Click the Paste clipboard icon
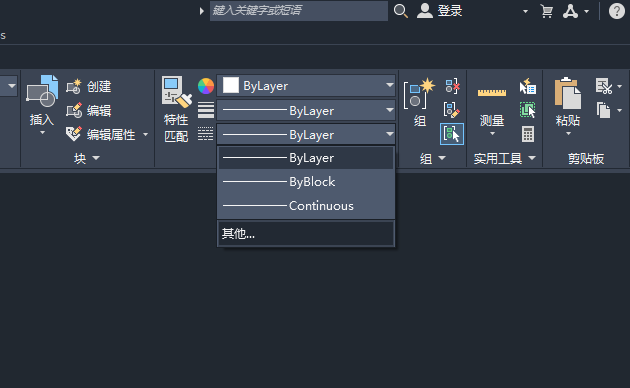Viewport: 630px width, 388px height. [x=568, y=93]
